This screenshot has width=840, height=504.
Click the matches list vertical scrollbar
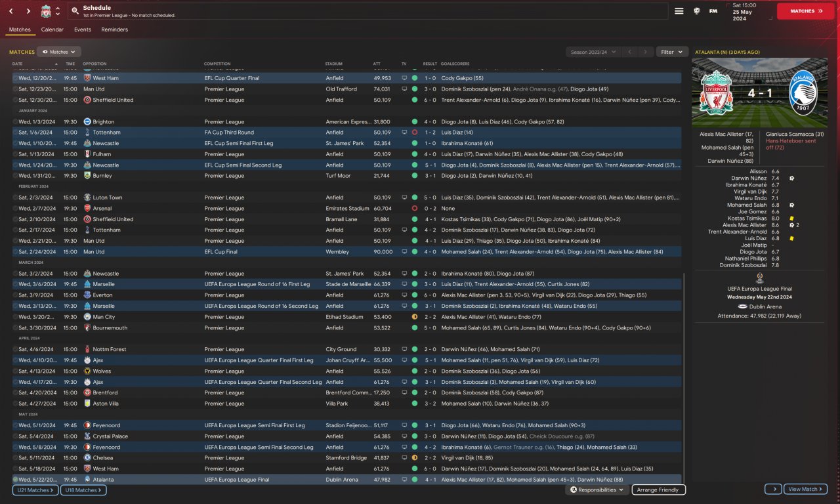(x=683, y=378)
